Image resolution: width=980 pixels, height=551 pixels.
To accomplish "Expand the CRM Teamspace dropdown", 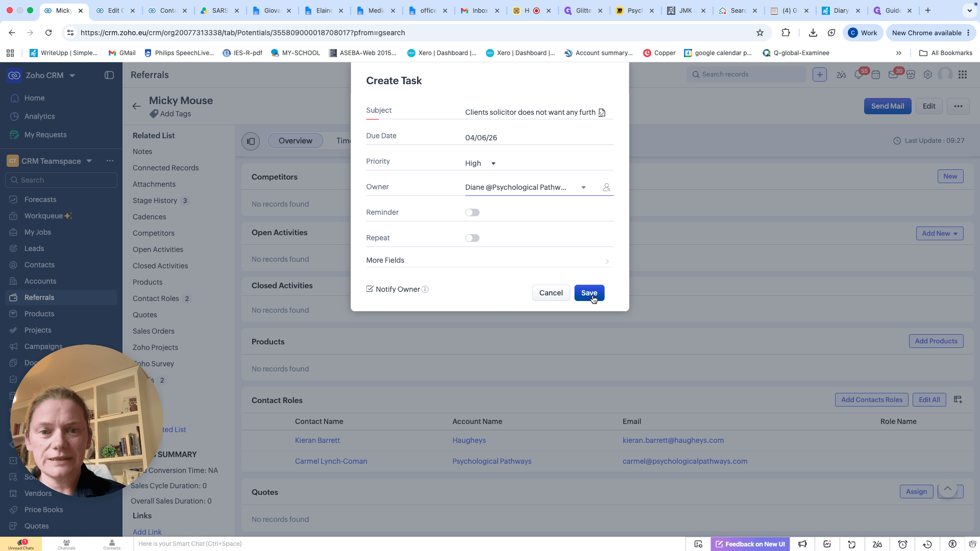I will pyautogui.click(x=89, y=161).
